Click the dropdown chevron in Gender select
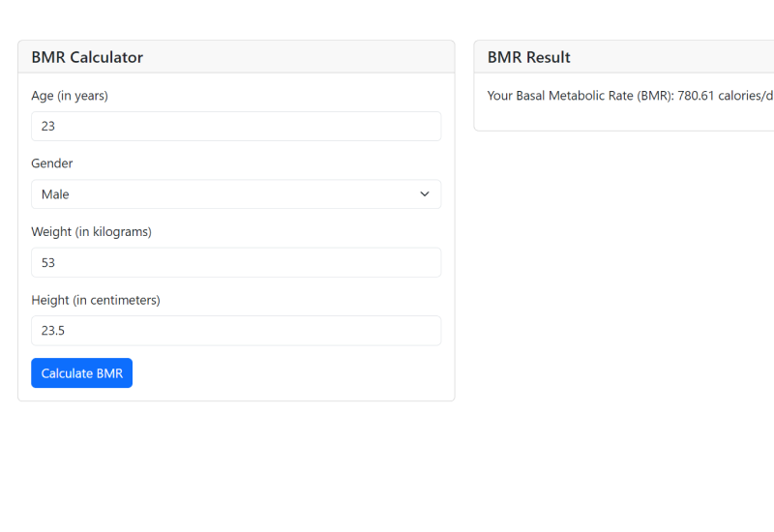 point(425,194)
